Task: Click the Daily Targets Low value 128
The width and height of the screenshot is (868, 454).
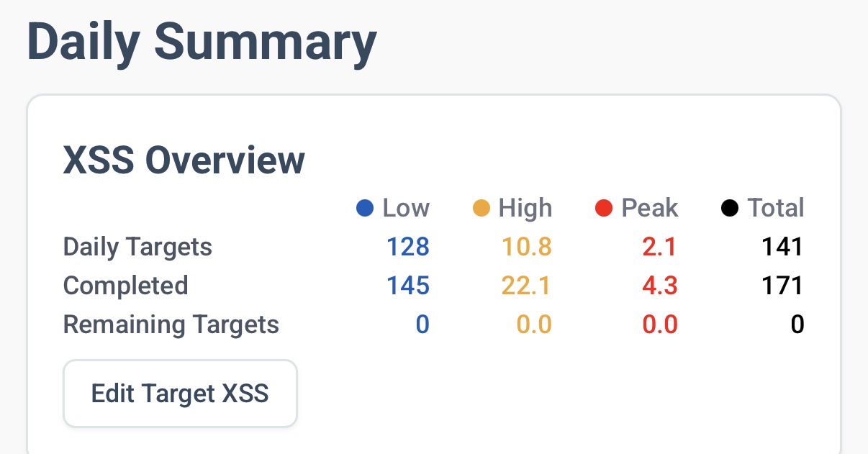Action: pos(407,248)
